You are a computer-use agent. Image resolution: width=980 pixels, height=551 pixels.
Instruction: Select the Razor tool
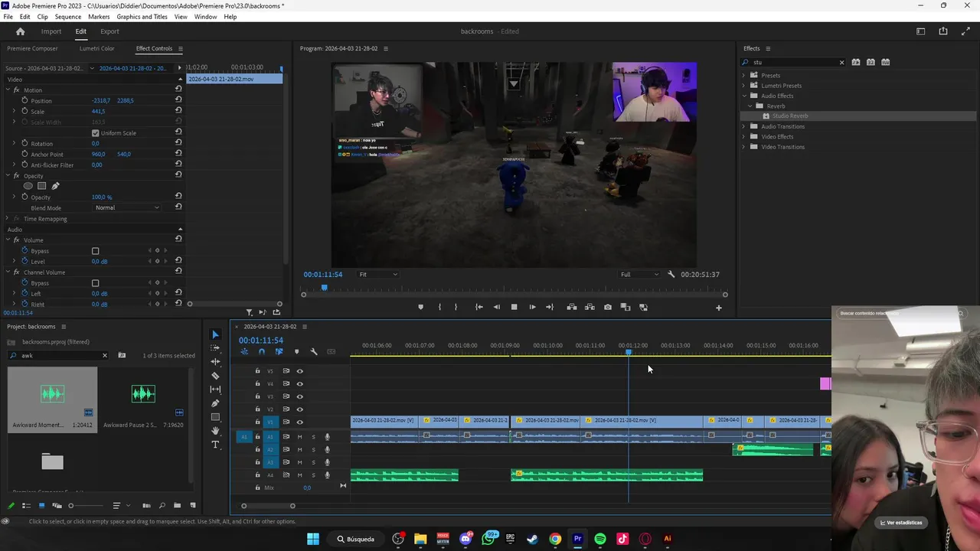pos(215,376)
